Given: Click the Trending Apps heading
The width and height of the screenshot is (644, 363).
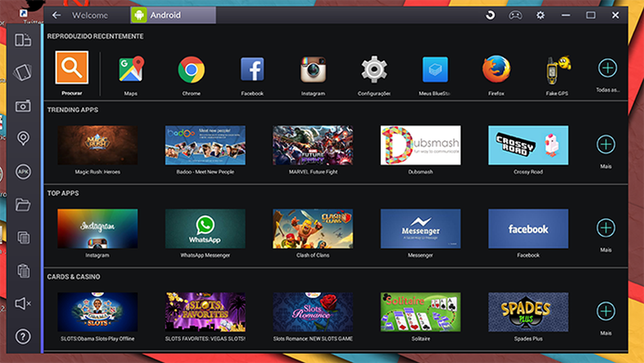Looking at the screenshot, I should click(x=73, y=110).
